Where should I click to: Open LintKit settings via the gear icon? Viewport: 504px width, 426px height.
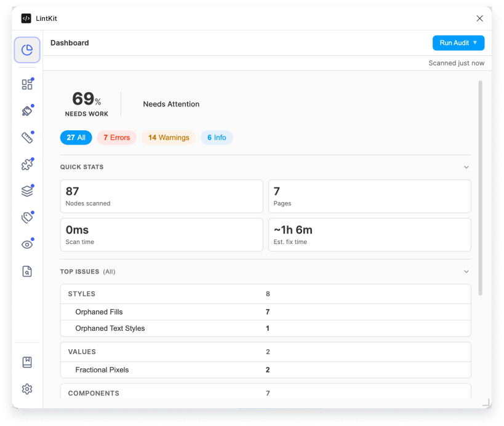click(27, 389)
